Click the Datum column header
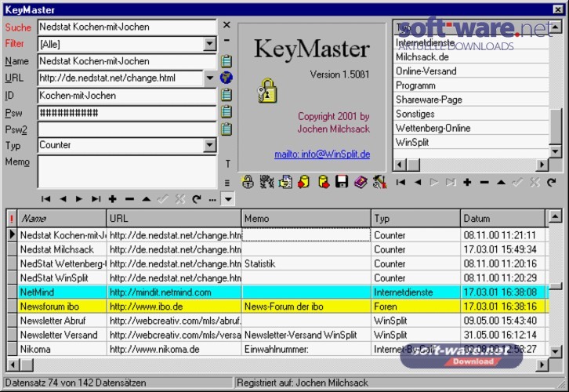This screenshot has height=392, width=569. (502, 218)
